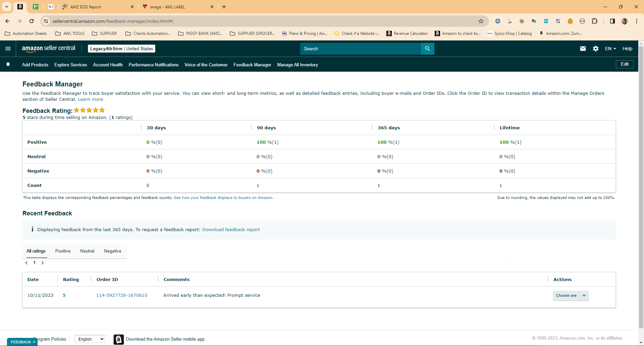Select the All ratings tab
Screen dimensions: 644x346
(x=36, y=251)
